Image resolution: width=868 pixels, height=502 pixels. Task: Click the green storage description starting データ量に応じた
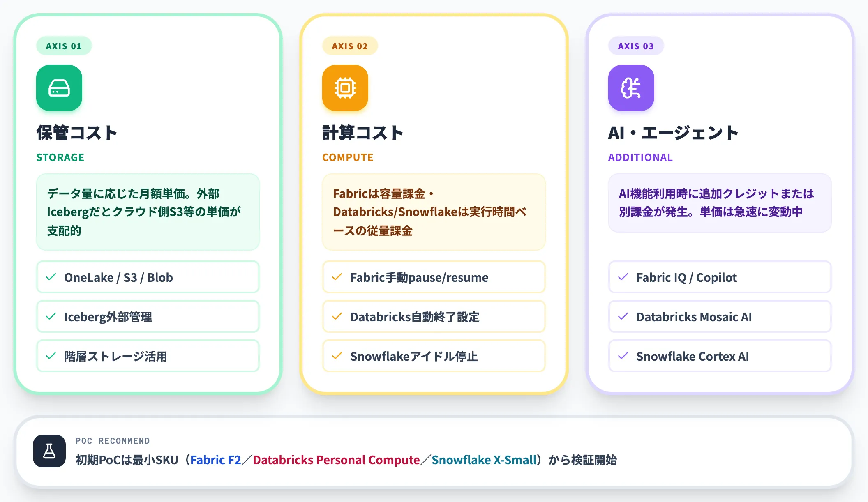(148, 212)
